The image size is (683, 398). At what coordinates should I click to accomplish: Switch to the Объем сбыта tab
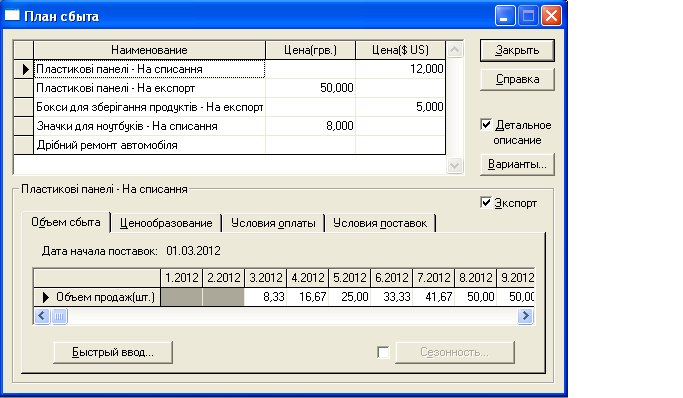(x=66, y=222)
